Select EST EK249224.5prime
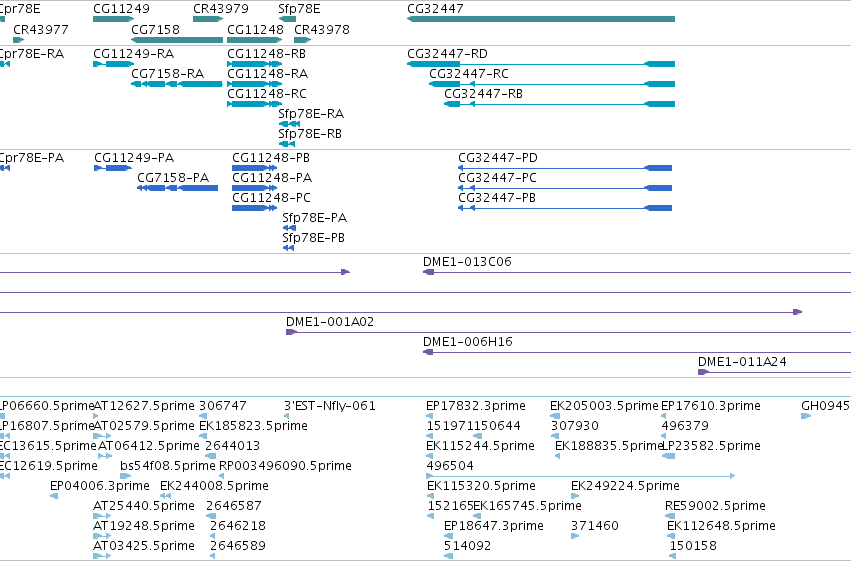The image size is (851, 561). point(575,496)
